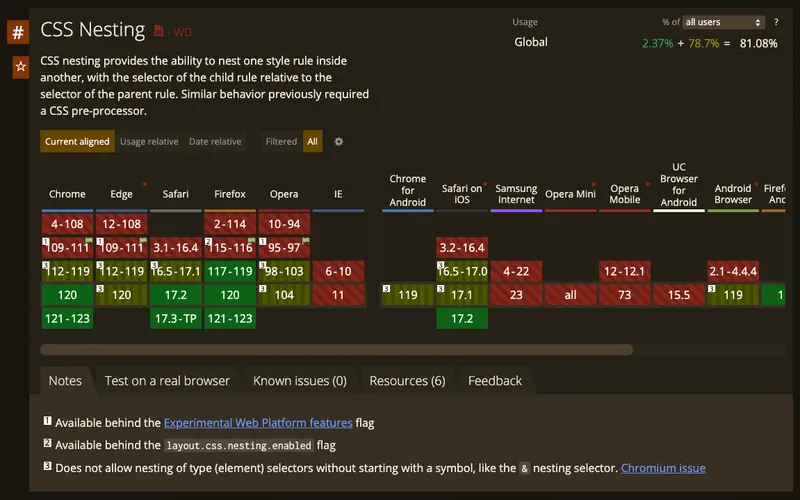800x500 pixels.
Task: Select Android Browser 2.1-4.4.4 cell
Action: [x=733, y=271]
